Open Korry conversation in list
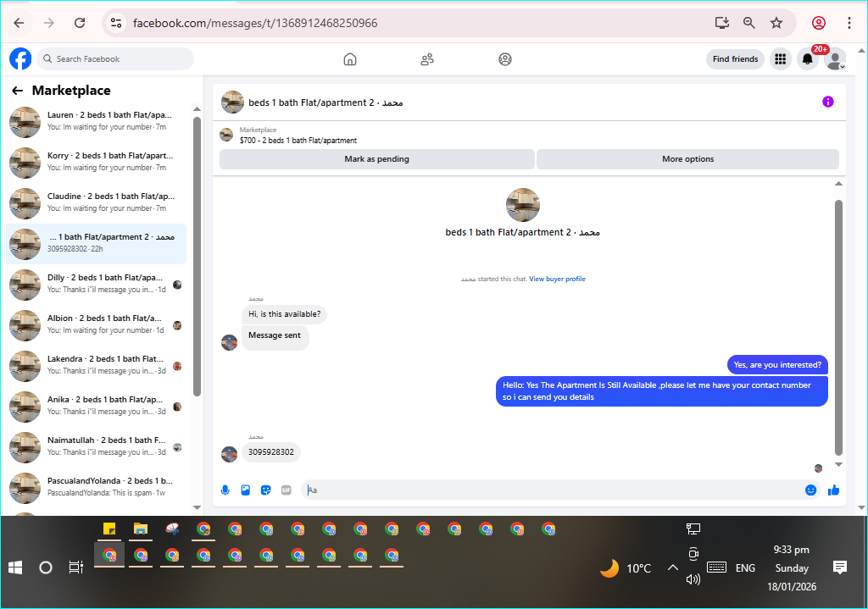The width and height of the screenshot is (868, 609). click(x=95, y=163)
